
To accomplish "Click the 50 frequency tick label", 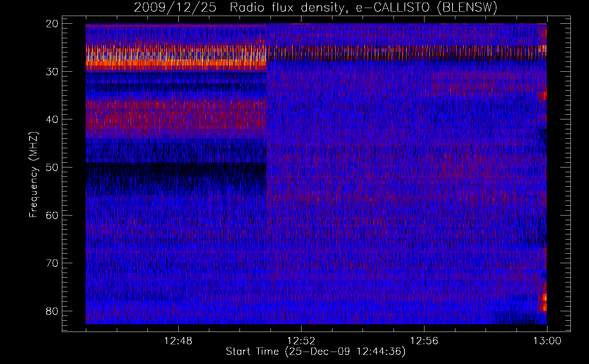I will coord(52,167).
